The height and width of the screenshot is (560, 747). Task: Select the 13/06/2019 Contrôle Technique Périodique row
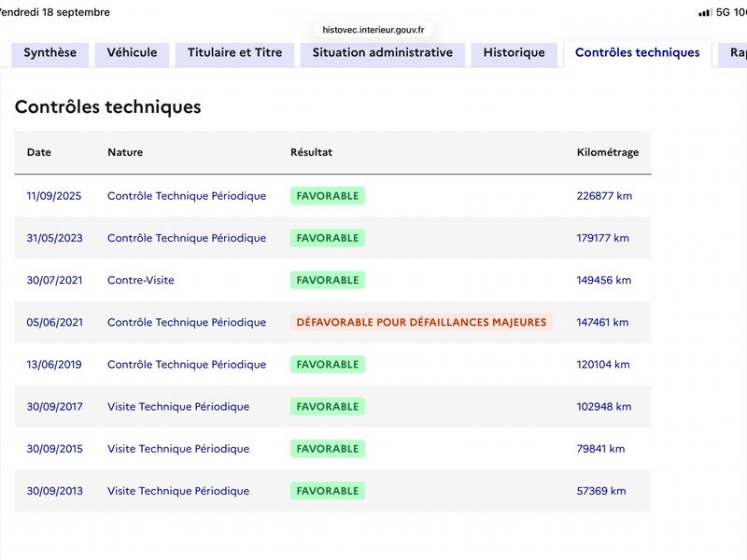333,364
